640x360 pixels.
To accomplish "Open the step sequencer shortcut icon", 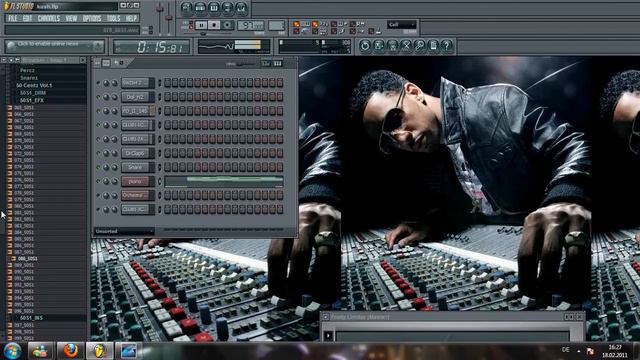I will [x=200, y=7].
